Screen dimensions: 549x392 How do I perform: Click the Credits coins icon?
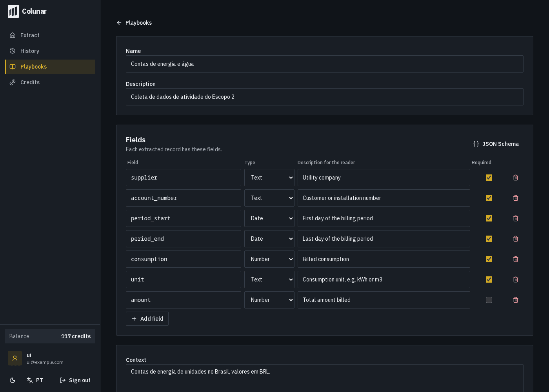(13, 82)
